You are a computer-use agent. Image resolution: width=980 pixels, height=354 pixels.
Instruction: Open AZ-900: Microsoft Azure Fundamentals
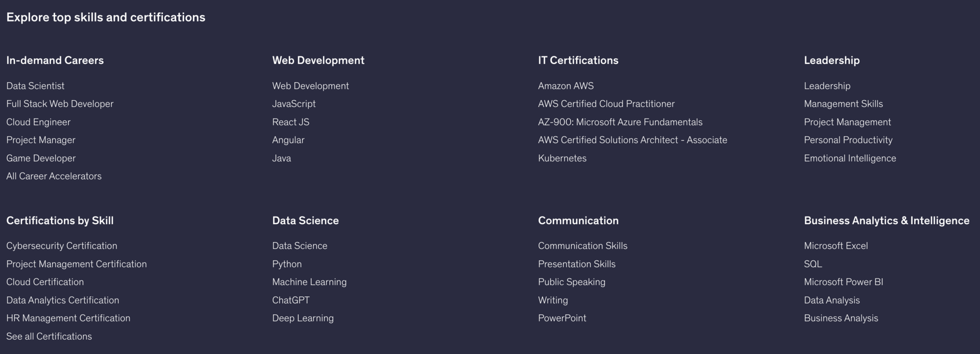point(620,122)
